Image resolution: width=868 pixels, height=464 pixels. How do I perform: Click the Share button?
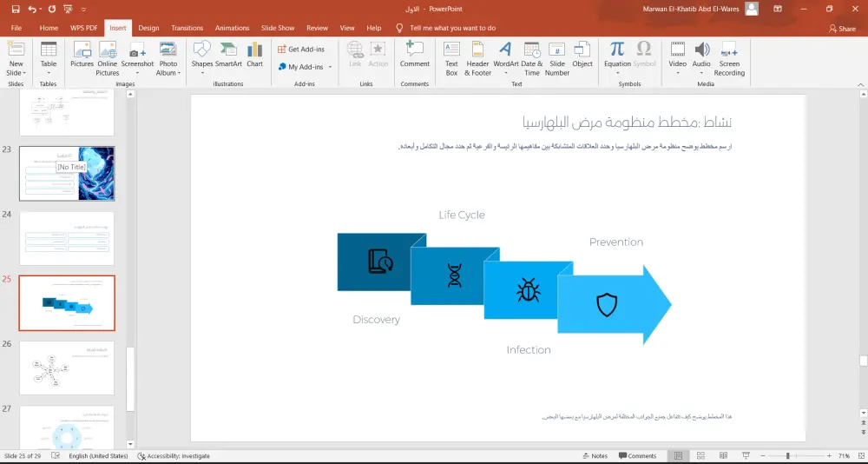click(x=842, y=29)
